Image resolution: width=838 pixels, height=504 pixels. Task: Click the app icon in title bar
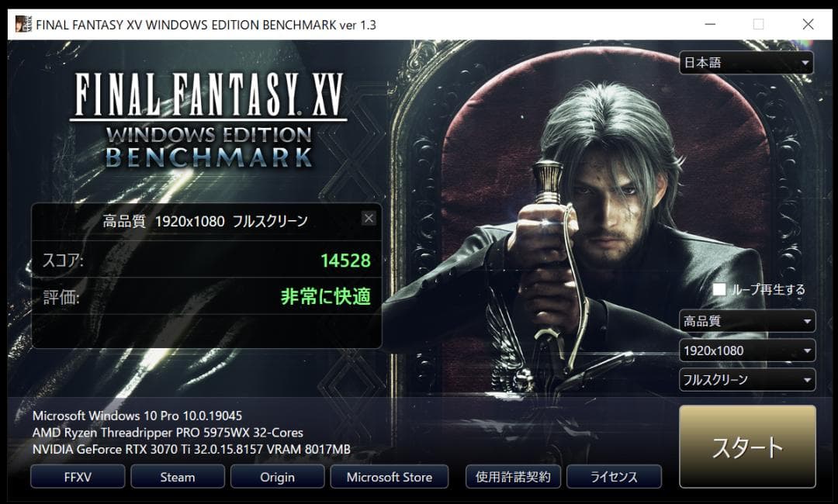(23, 25)
